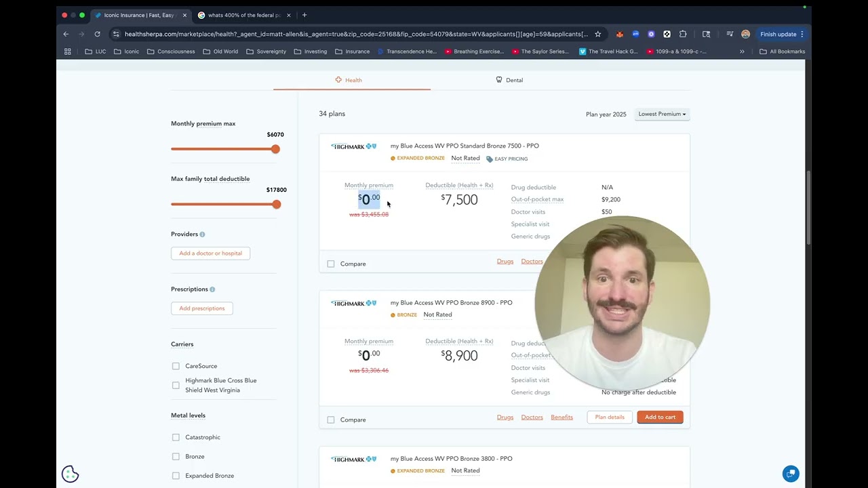The width and height of the screenshot is (868, 488).
Task: Open Drugs link on Bronze 8900 plan
Action: [x=505, y=417]
